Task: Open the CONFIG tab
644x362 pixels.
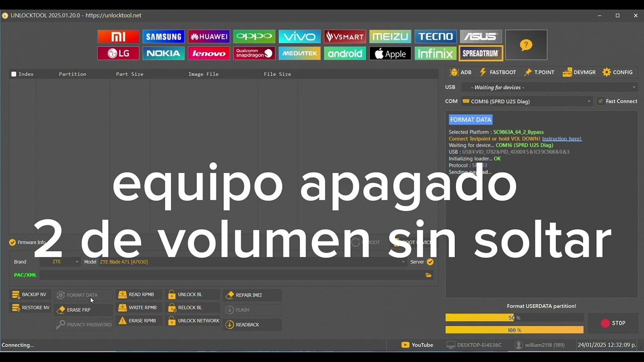Action: (x=617, y=72)
